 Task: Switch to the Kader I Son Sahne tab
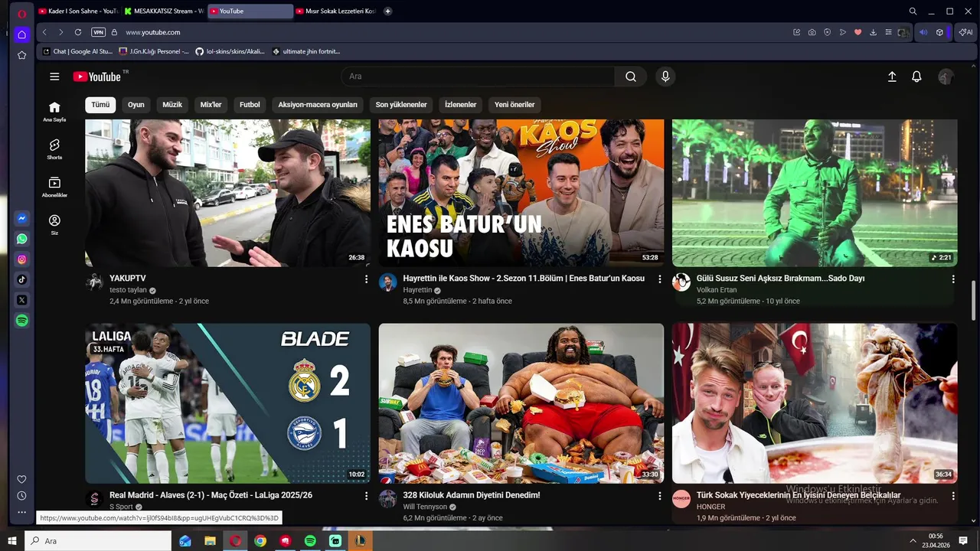click(77, 11)
